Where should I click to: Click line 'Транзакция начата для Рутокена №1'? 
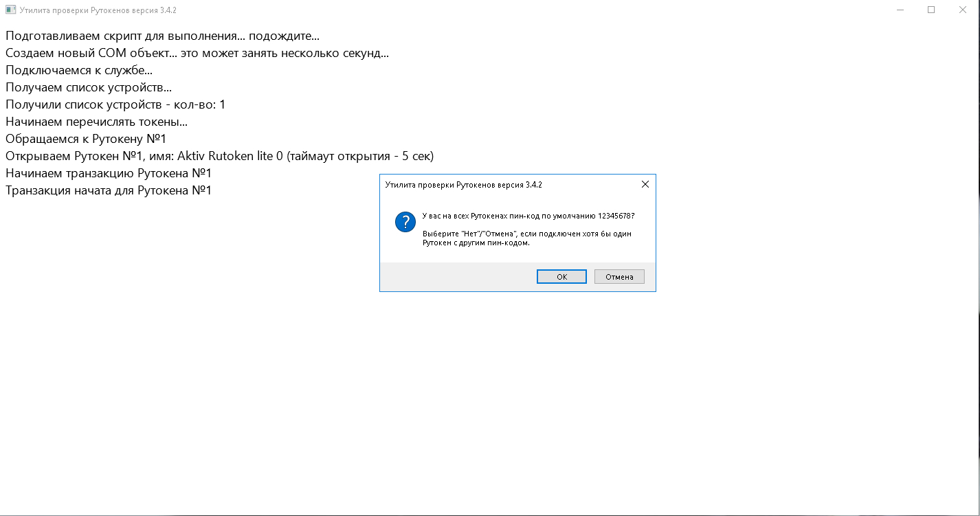pyautogui.click(x=109, y=190)
